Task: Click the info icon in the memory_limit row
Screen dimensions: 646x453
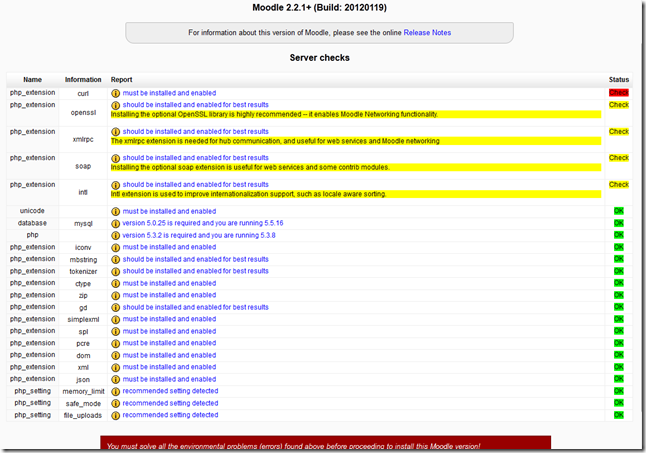Action: coord(115,391)
